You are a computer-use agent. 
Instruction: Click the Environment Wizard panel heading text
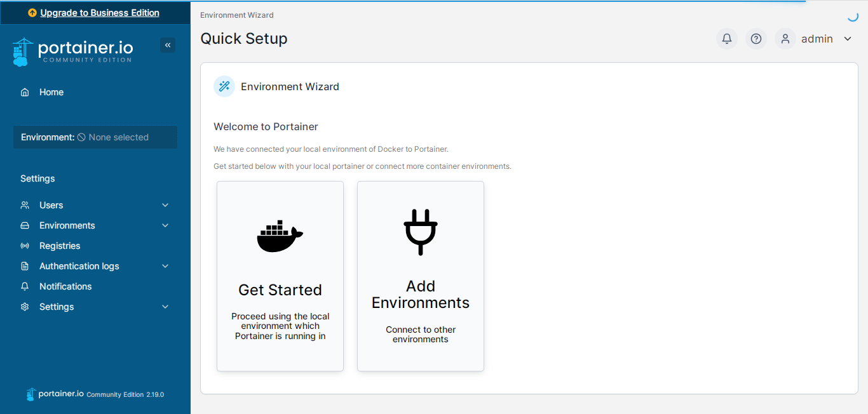point(290,86)
